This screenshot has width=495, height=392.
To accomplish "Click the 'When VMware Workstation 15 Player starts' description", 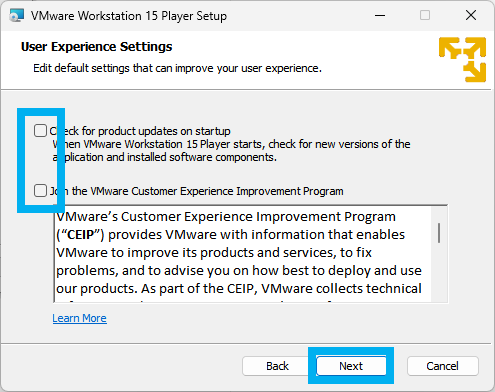I will (x=231, y=151).
